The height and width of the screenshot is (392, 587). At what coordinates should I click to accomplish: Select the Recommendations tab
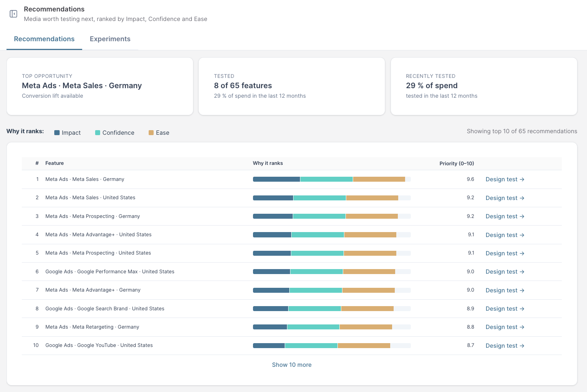44,39
